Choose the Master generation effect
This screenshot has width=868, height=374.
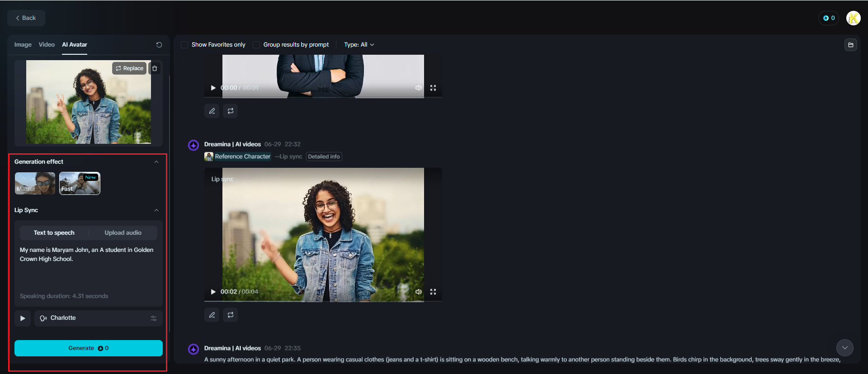(35, 183)
